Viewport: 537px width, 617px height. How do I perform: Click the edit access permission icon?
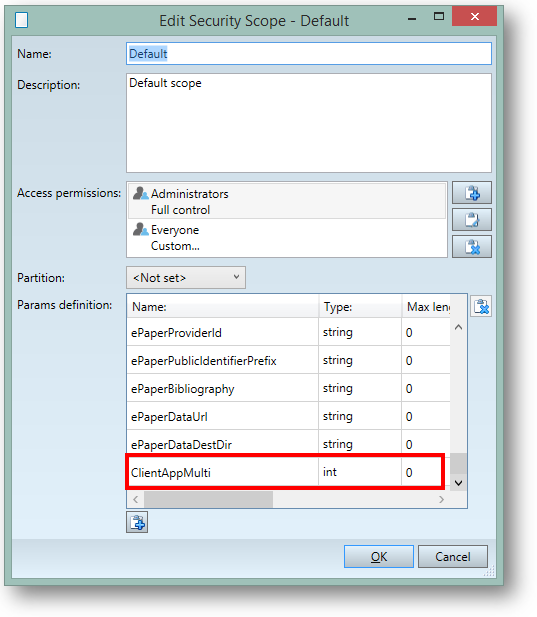click(472, 220)
